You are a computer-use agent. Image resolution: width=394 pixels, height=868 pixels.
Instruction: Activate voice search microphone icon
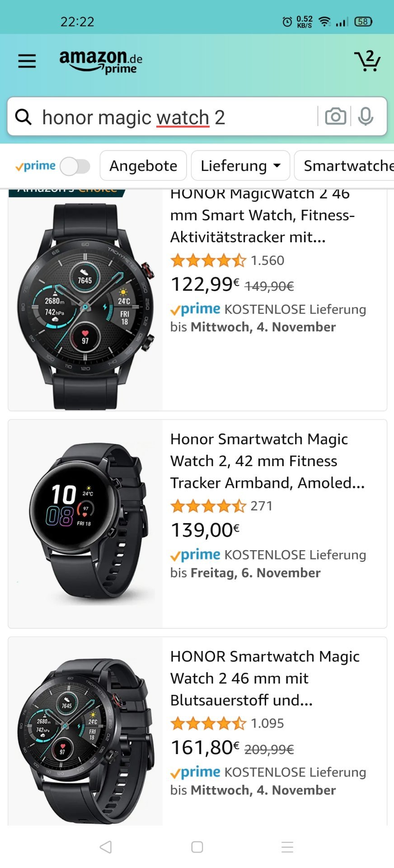point(366,117)
